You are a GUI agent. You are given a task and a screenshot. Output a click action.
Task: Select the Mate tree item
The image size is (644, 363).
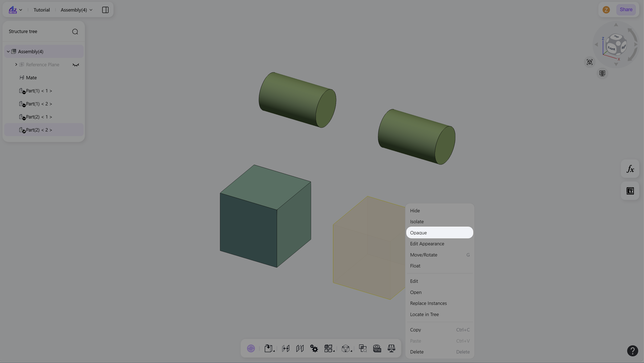pyautogui.click(x=44, y=78)
